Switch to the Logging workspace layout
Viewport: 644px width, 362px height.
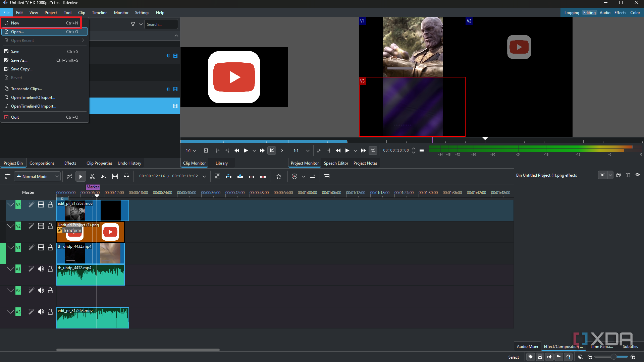(572, 13)
